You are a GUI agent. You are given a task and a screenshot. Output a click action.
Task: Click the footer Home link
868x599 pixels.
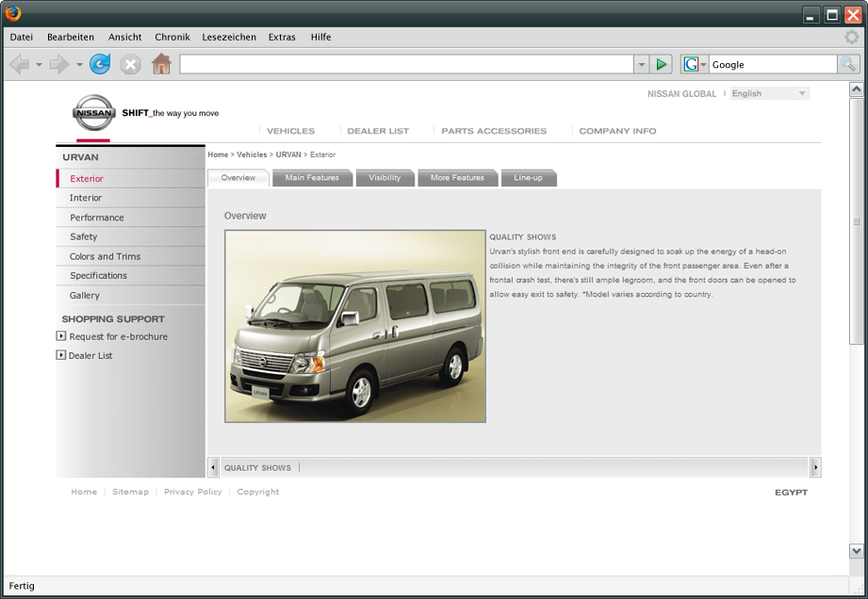[84, 492]
